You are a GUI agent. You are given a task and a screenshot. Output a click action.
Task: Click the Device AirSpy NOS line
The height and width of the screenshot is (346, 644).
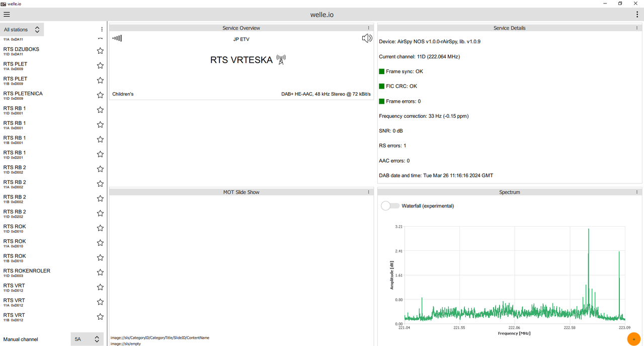click(x=430, y=42)
